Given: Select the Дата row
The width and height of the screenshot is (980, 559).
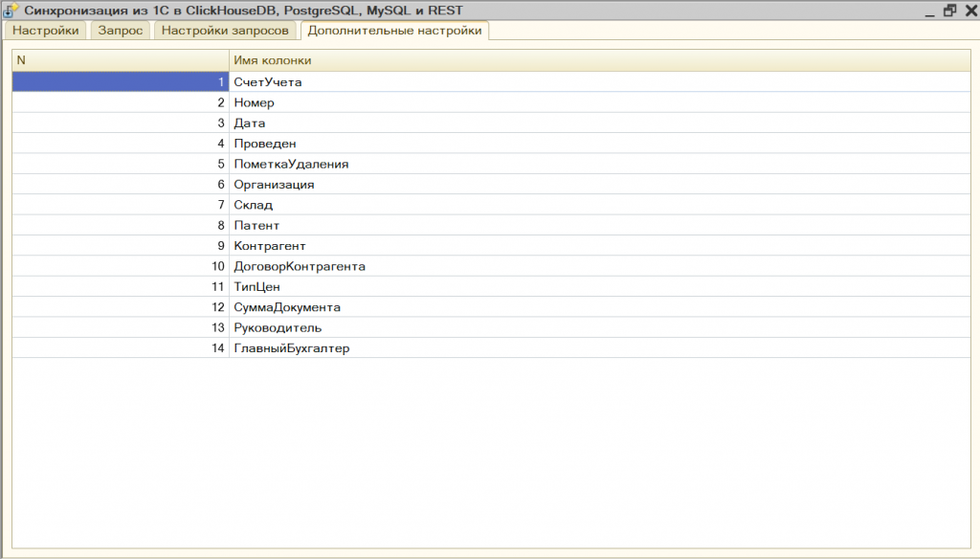Looking at the screenshot, I should tap(491, 123).
